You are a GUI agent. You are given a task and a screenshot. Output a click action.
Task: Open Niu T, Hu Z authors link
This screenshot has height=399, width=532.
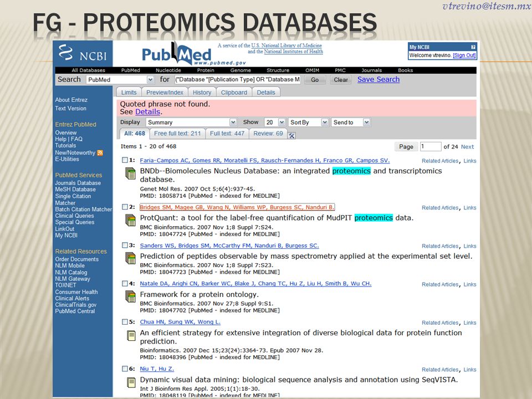coord(157,369)
